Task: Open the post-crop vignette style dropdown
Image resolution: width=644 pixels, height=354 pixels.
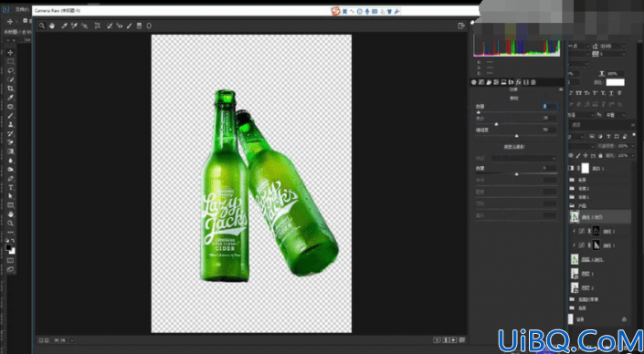Action: [524, 159]
